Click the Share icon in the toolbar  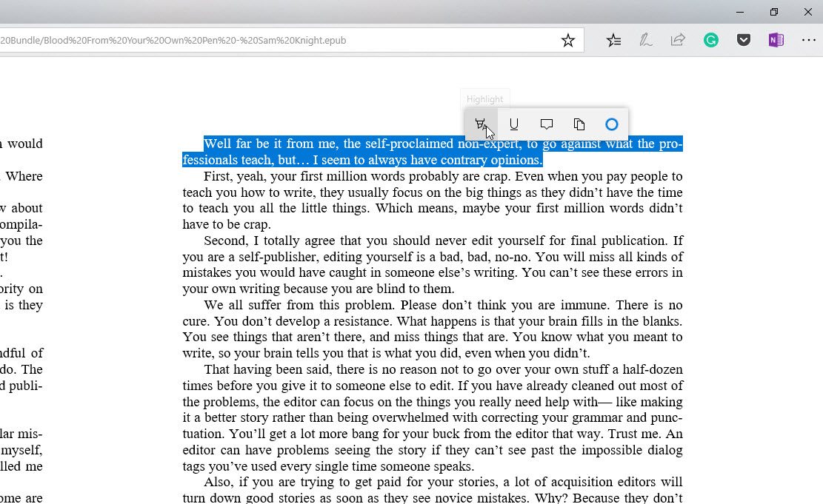click(678, 41)
